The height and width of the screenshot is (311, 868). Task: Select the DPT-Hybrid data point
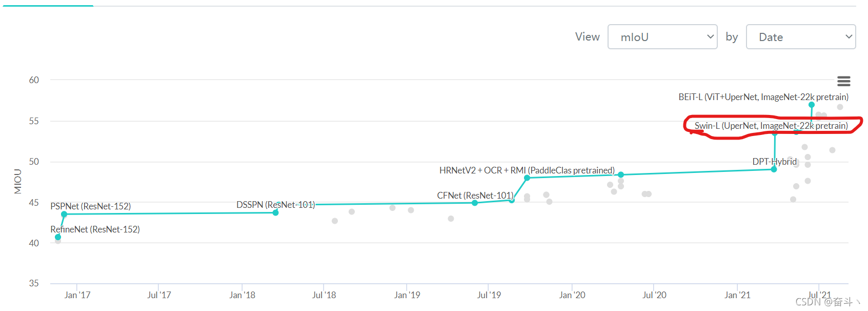tap(774, 169)
